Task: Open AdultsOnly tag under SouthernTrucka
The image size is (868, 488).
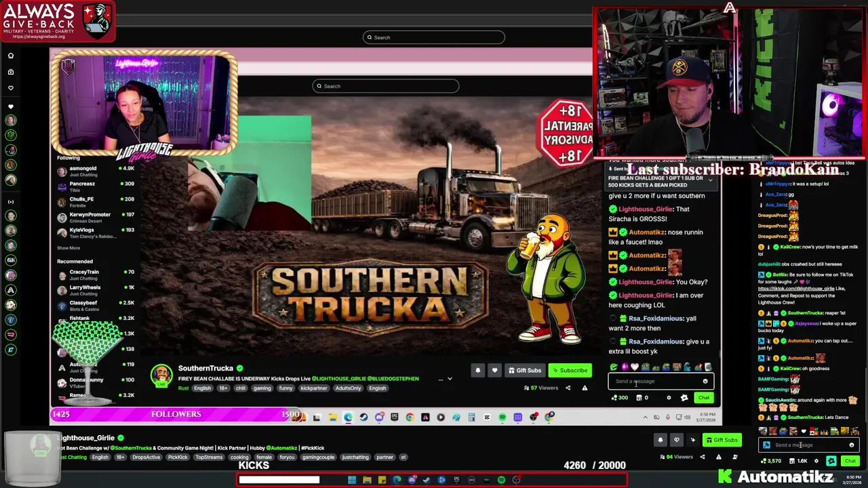Action: (x=348, y=388)
